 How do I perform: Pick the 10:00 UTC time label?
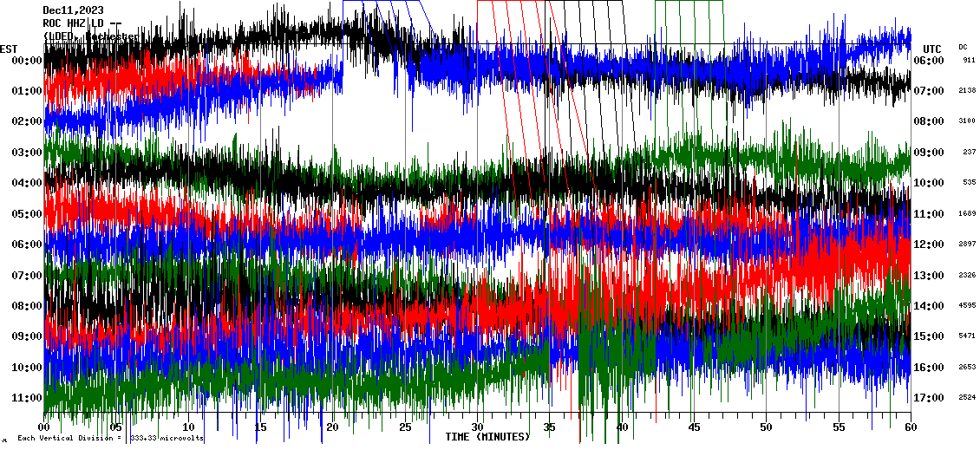pyautogui.click(x=928, y=183)
